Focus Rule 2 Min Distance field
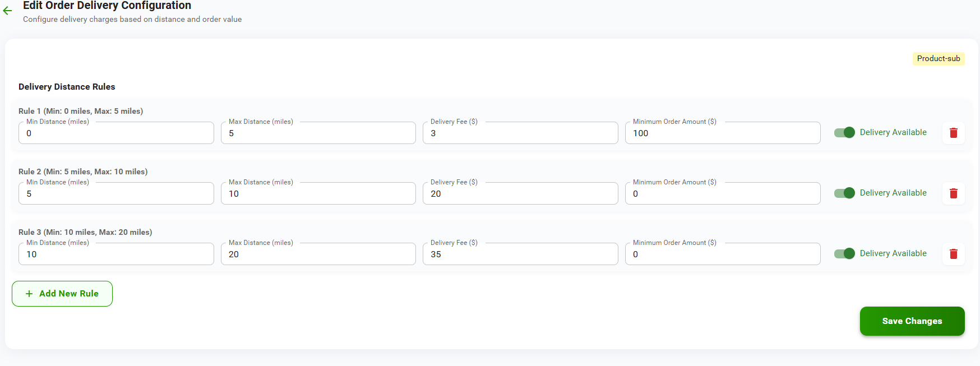 116,194
